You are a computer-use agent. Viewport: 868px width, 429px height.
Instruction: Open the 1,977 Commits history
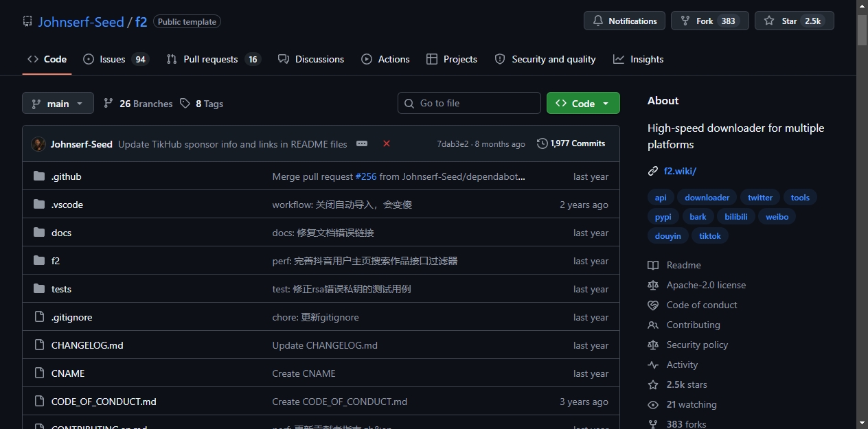pyautogui.click(x=571, y=143)
